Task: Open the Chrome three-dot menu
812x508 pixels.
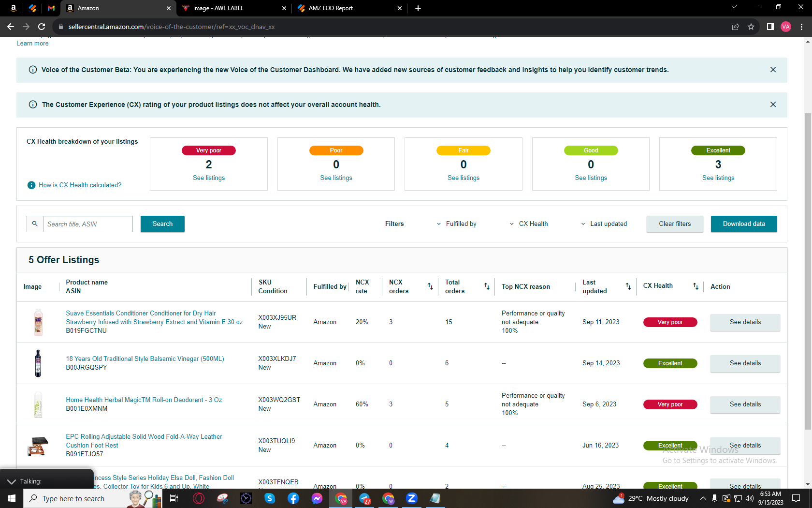Action: tap(801, 27)
